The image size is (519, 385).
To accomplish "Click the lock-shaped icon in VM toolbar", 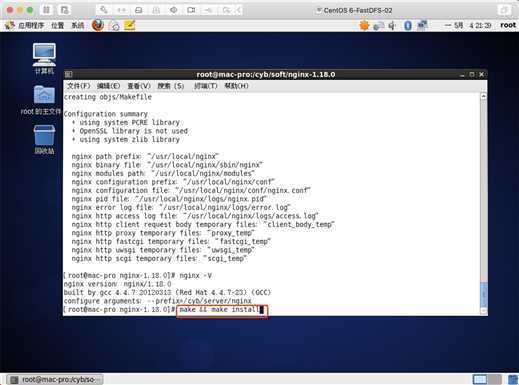I will (x=156, y=10).
